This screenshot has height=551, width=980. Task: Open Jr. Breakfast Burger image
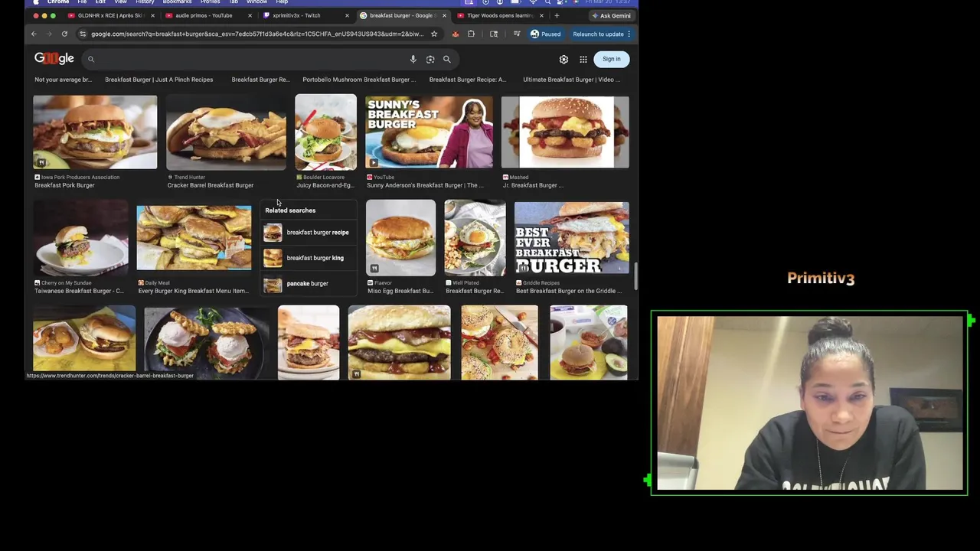pyautogui.click(x=565, y=132)
